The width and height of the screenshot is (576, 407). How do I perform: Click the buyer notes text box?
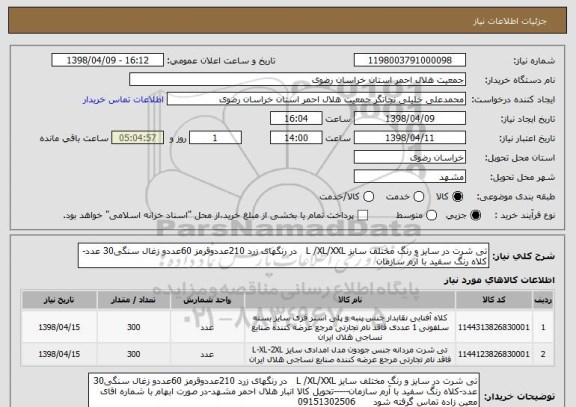pos(284,391)
